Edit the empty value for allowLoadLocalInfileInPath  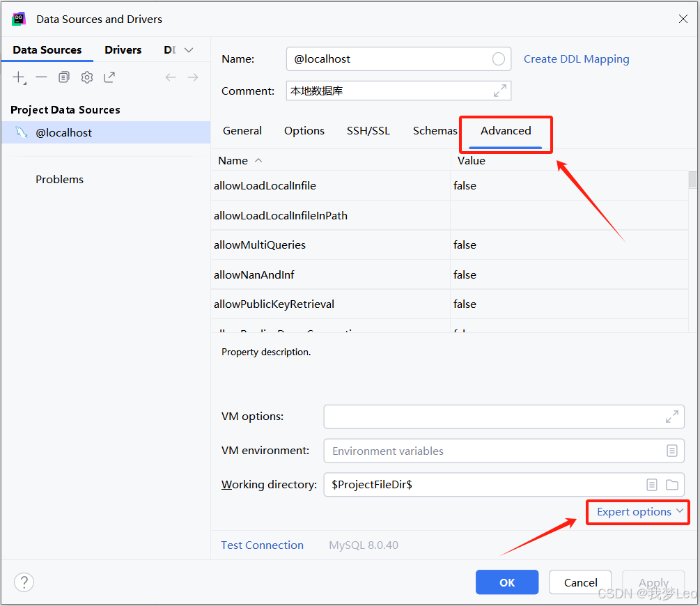(x=569, y=215)
